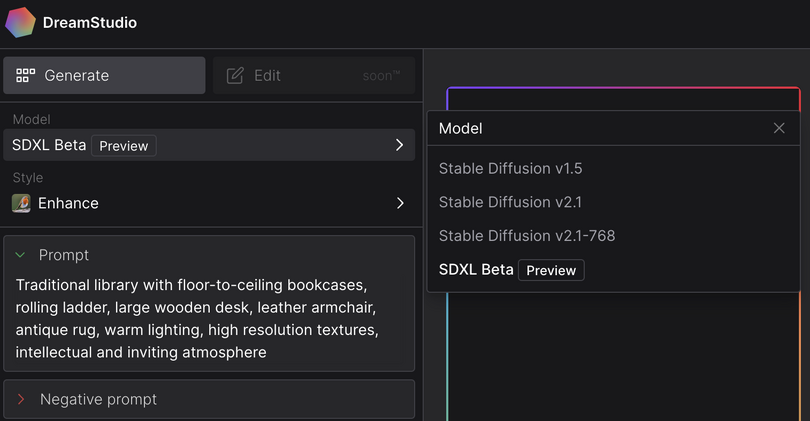Click the Generate grid icon
Screen dimensions: 810x421
25,75
